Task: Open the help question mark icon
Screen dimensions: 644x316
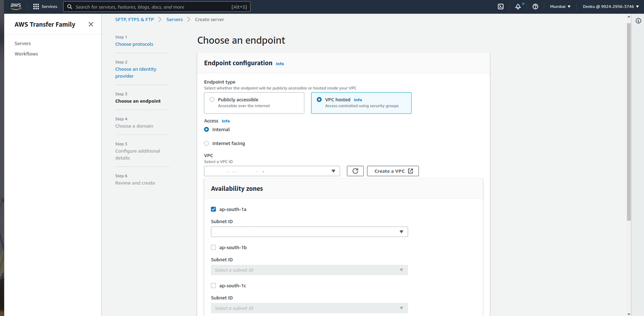Action: tap(535, 7)
